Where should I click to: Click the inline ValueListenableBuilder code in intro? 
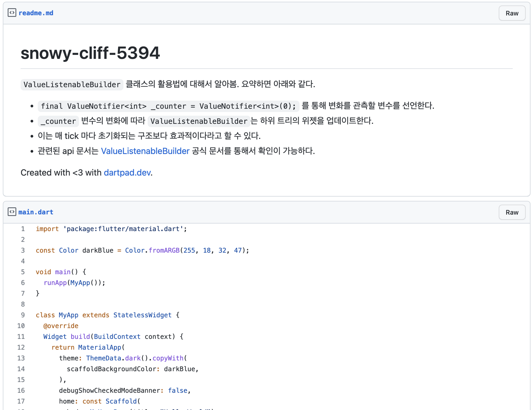(x=72, y=85)
